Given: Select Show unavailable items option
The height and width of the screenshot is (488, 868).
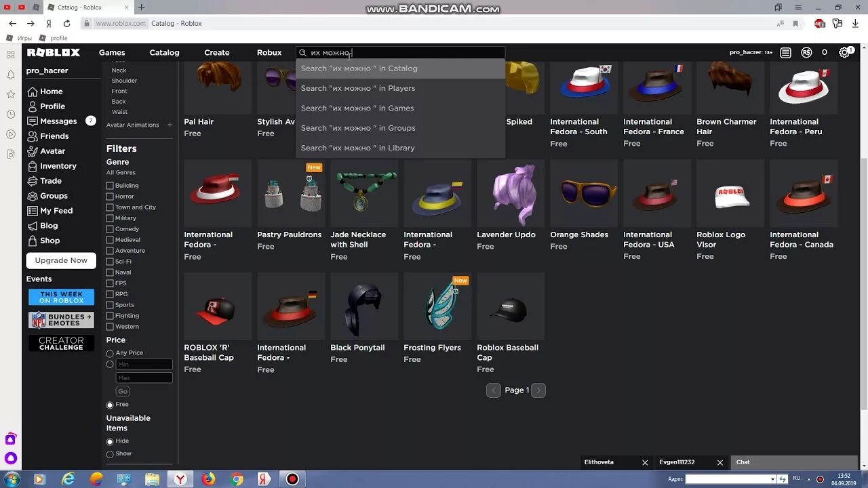Looking at the screenshot, I should coord(110,454).
